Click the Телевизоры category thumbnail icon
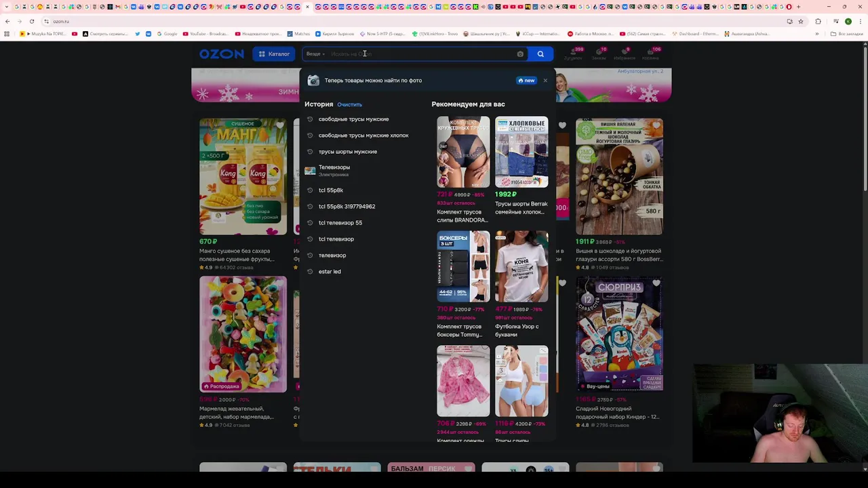The height and width of the screenshot is (488, 868). [x=310, y=171]
